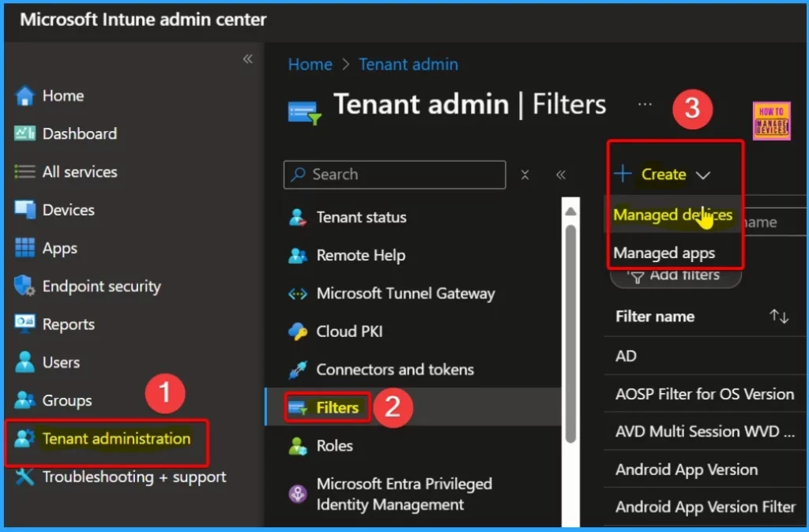The height and width of the screenshot is (532, 809).
Task: Expand the Create dropdown chevron
Action: pos(702,175)
